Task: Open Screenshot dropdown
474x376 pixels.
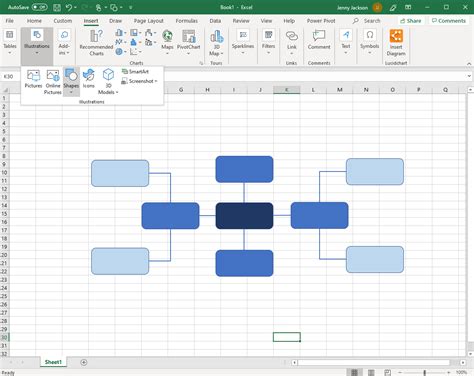Action: point(139,81)
